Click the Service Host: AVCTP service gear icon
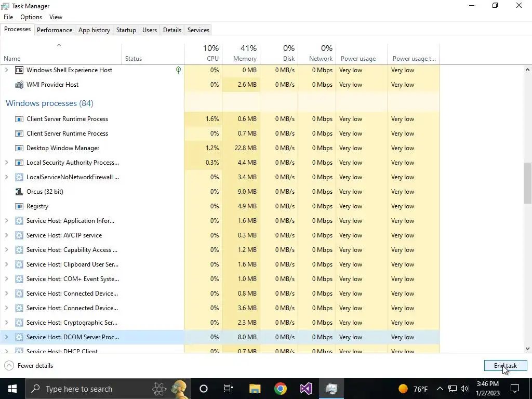The width and height of the screenshot is (532, 399). 19,235
